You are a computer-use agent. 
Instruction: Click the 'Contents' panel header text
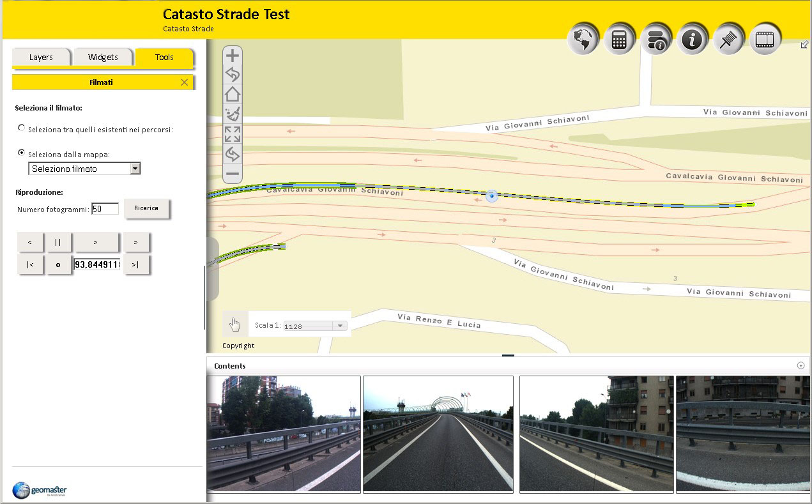[230, 366]
